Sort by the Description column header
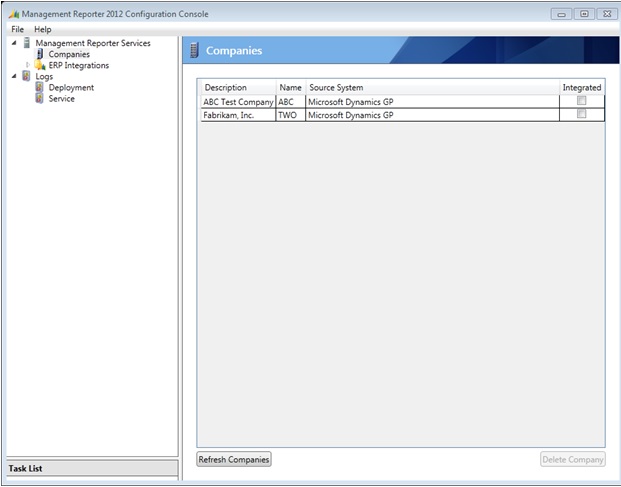Image resolution: width=621 pixels, height=487 pixels. tap(238, 88)
